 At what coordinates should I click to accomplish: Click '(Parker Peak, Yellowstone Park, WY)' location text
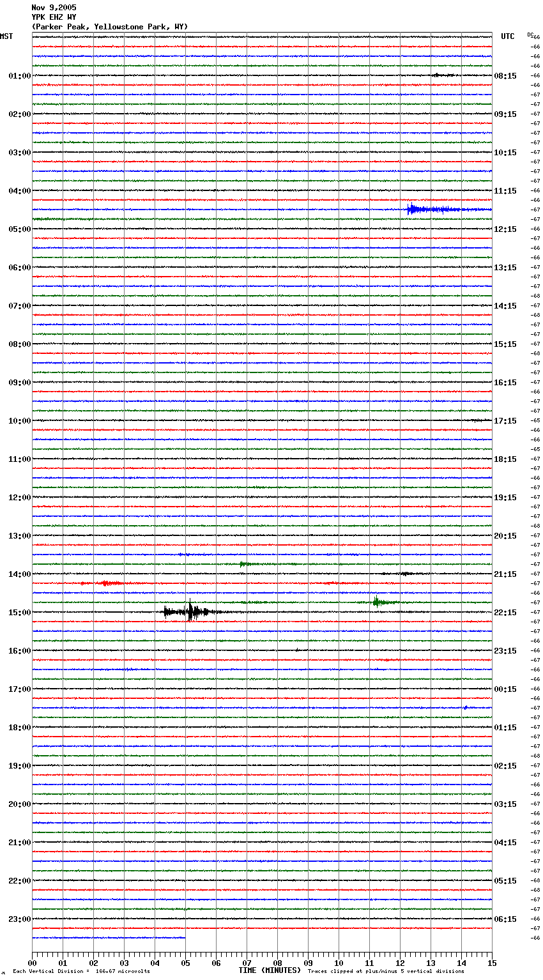click(x=110, y=27)
